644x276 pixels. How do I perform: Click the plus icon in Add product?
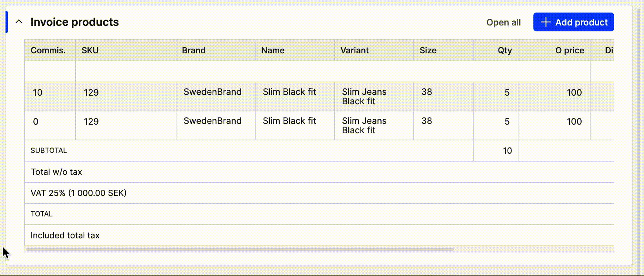[546, 22]
